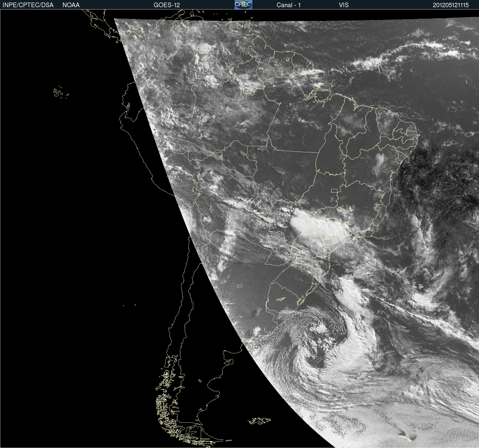Click the 'Canal - 1' channel label
Image resolution: width=479 pixels, height=448 pixels.
click(288, 5)
